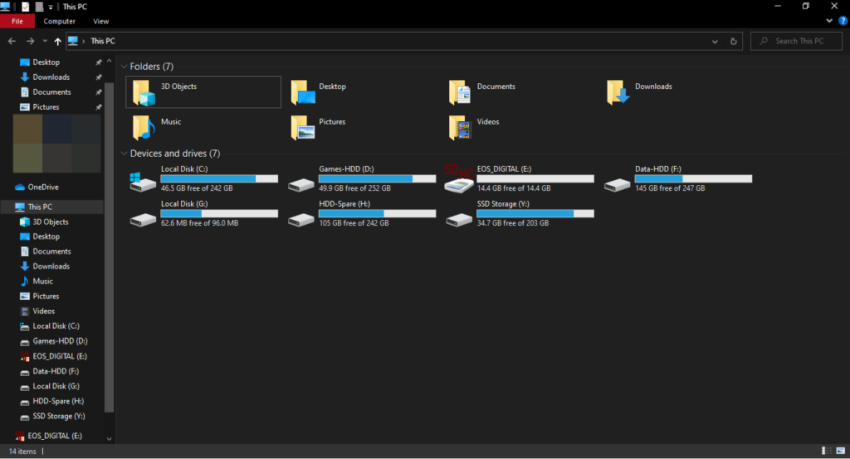Select the Games-HDD (D:) drive icon

301,185
